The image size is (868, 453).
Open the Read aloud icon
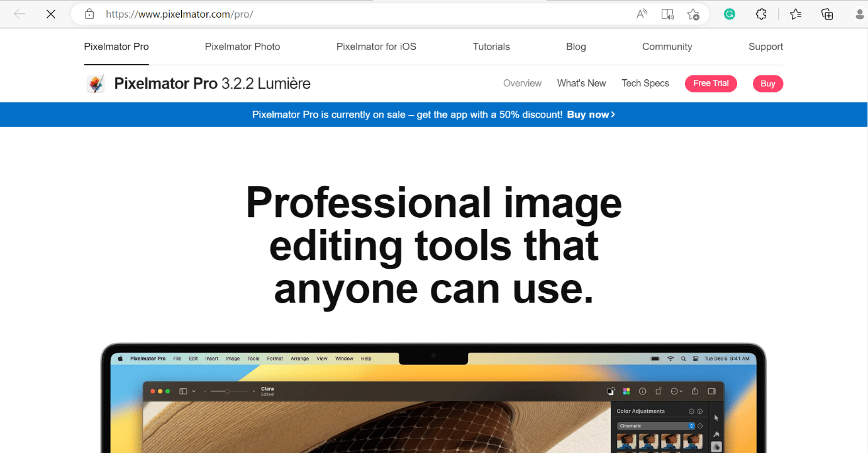(x=642, y=14)
